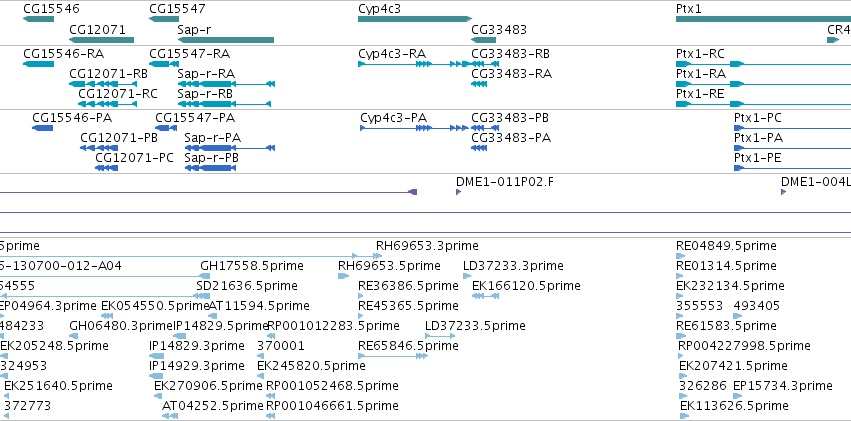The width and height of the screenshot is (851, 421).
Task: Select the DME1-004L purple marker
Action: (x=783, y=192)
